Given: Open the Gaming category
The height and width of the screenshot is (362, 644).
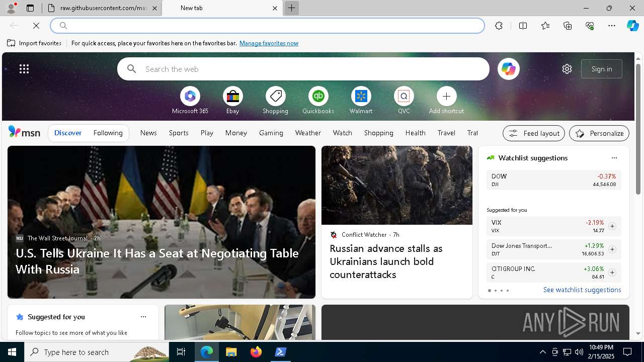Looking at the screenshot, I should pyautogui.click(x=271, y=133).
